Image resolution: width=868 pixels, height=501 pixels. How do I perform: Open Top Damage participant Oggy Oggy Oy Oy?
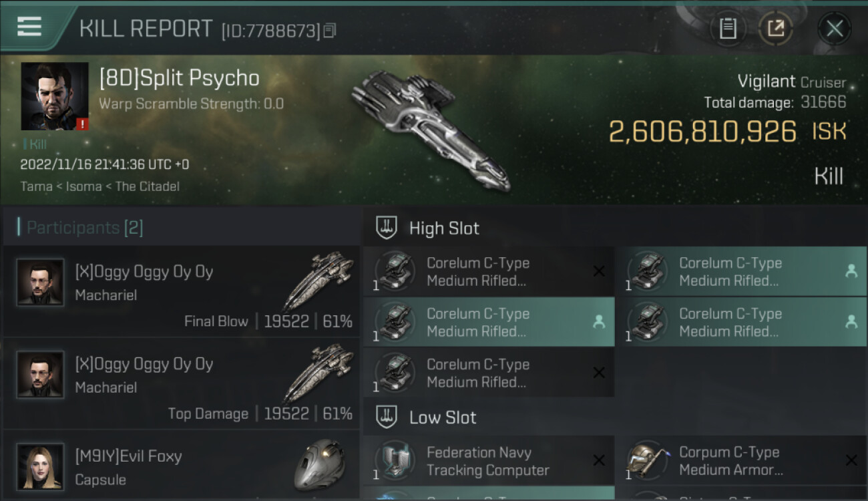click(x=144, y=364)
